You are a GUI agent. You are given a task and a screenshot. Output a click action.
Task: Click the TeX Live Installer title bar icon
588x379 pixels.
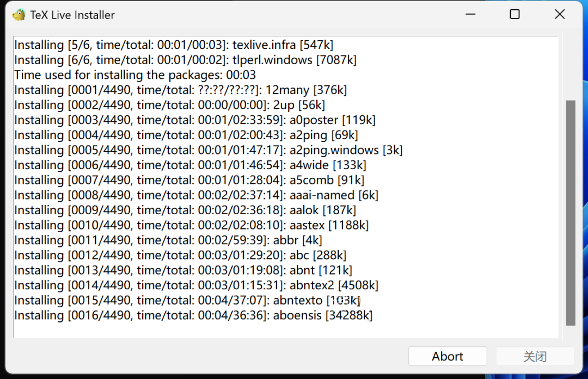19,15
